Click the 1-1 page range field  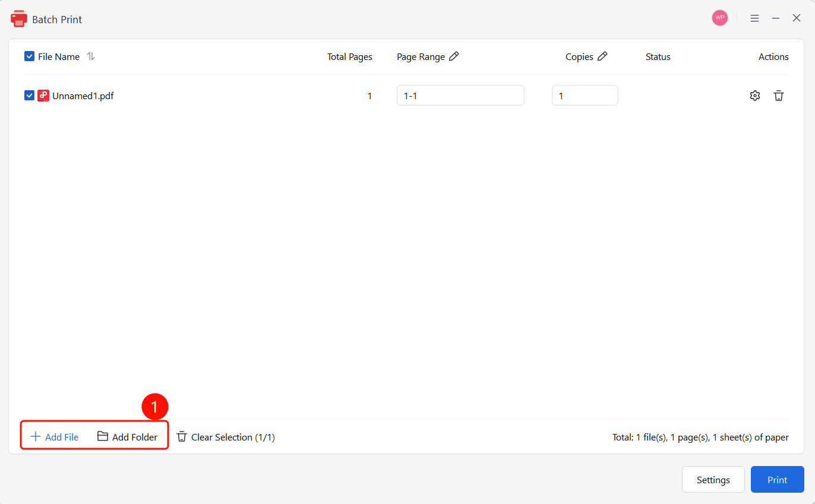(x=460, y=96)
